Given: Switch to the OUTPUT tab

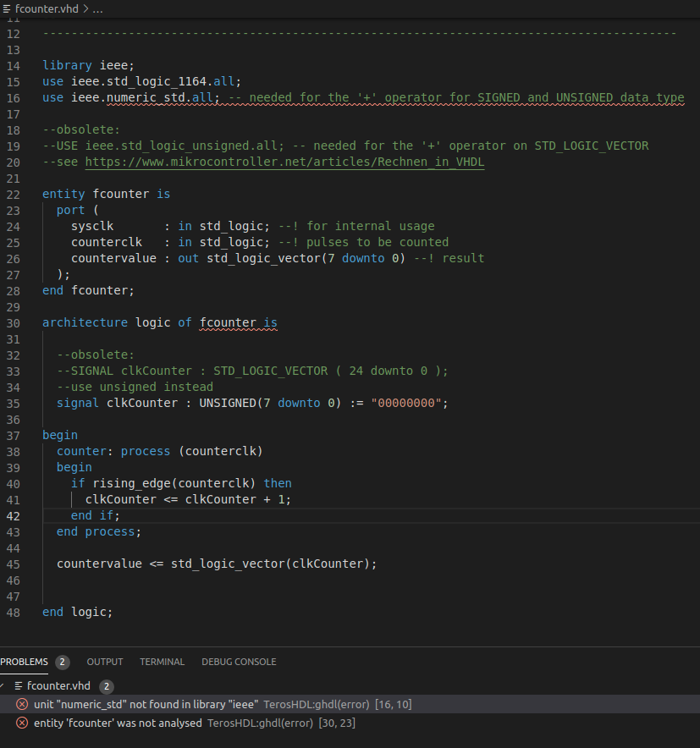Looking at the screenshot, I should pyautogui.click(x=105, y=662).
